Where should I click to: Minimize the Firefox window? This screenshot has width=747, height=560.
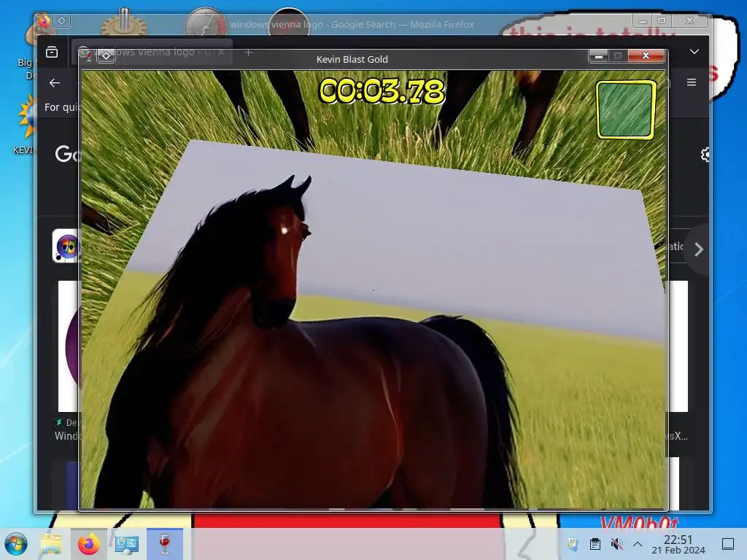click(643, 20)
